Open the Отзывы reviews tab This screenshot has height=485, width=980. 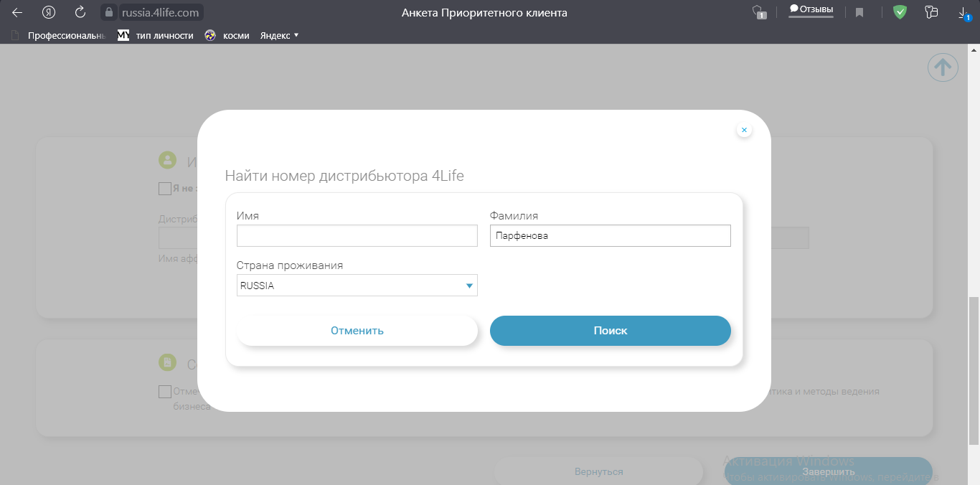pos(811,10)
